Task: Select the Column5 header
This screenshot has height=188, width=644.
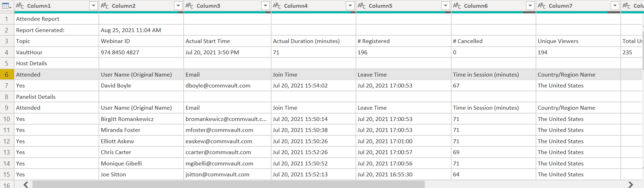Action: [404, 6]
